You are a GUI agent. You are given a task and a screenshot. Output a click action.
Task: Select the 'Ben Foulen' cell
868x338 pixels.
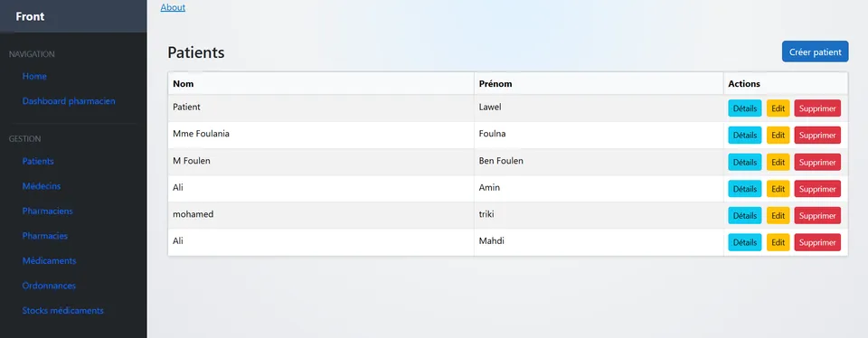pyautogui.click(x=599, y=162)
